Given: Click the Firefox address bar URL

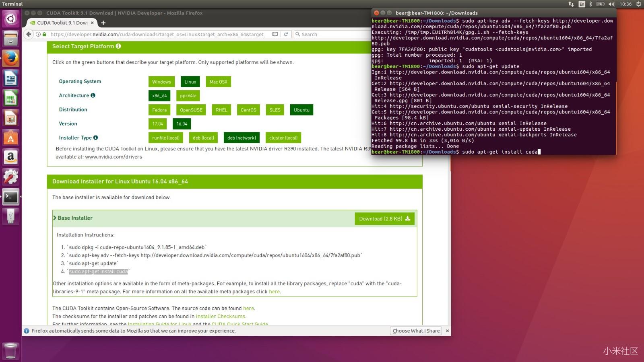Looking at the screenshot, I should [x=157, y=34].
